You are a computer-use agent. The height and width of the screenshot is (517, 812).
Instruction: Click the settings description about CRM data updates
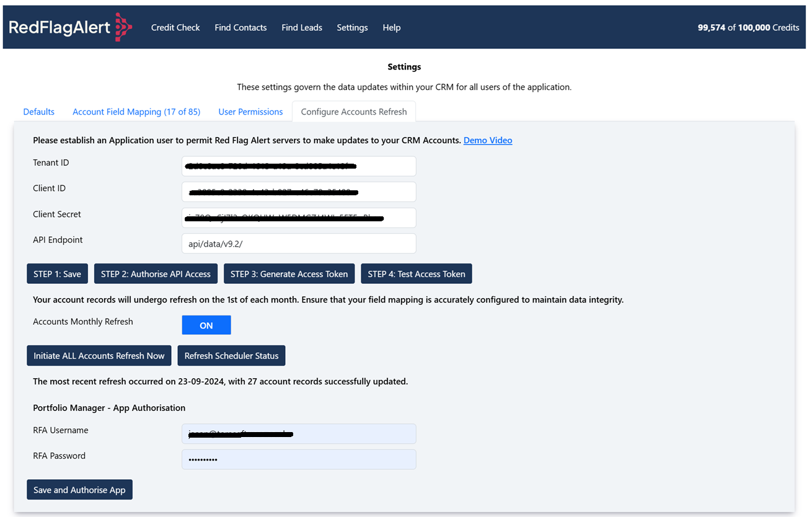pos(404,87)
